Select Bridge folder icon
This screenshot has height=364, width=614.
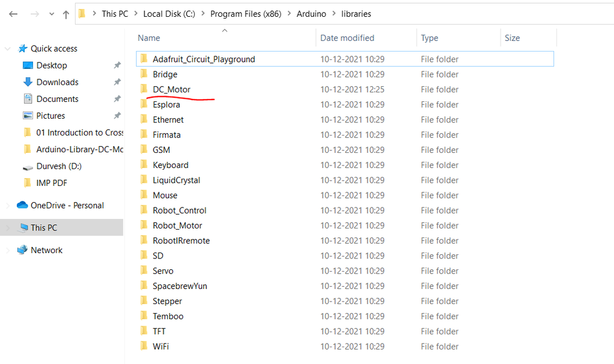(x=144, y=74)
